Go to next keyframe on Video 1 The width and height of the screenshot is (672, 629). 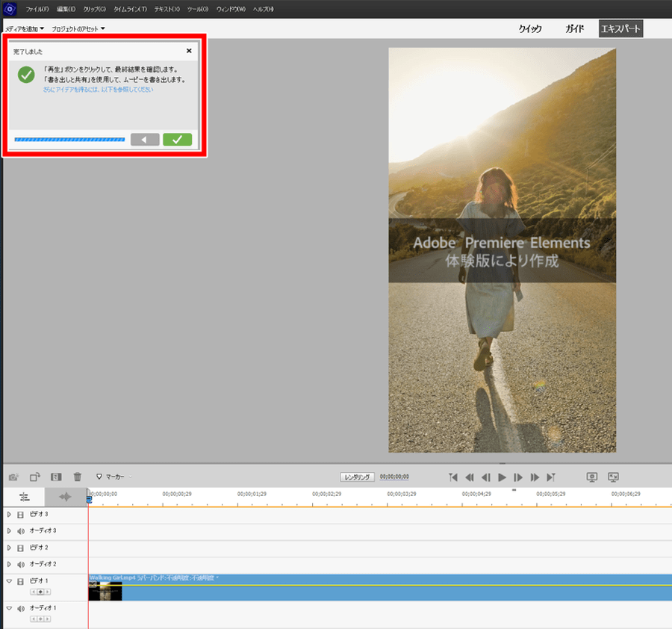point(48,592)
